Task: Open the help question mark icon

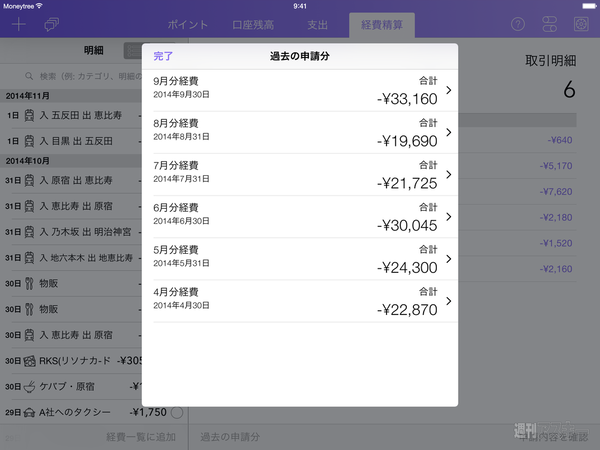Action: coord(518,24)
